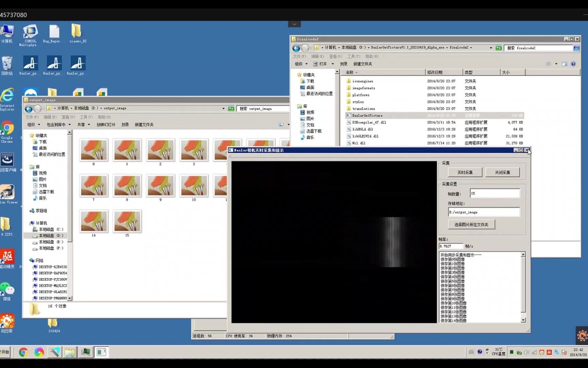This screenshot has height=368, width=588.
Task: Open the finalcode2 address bar history dropdown
Action: click(x=491, y=48)
